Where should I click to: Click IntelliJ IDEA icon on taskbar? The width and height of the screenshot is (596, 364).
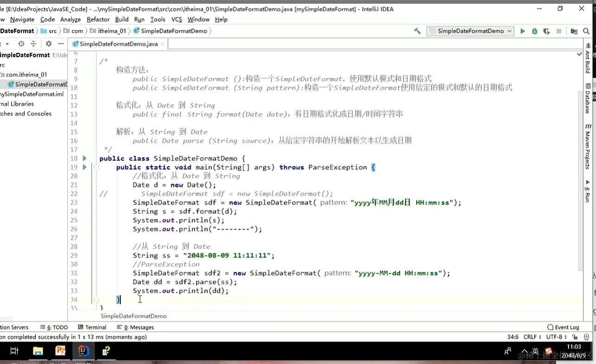point(84,351)
